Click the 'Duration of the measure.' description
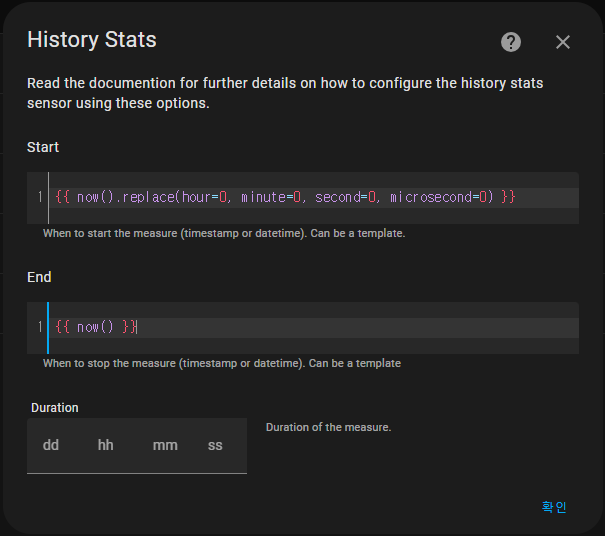 (328, 427)
